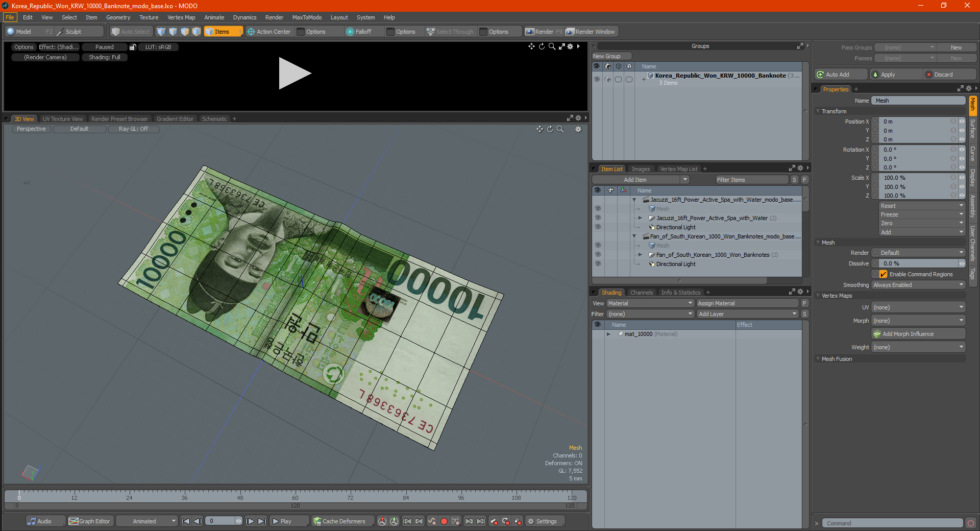This screenshot has width=980, height=531.
Task: Select Vertices selection mode icon
Action: click(161, 32)
